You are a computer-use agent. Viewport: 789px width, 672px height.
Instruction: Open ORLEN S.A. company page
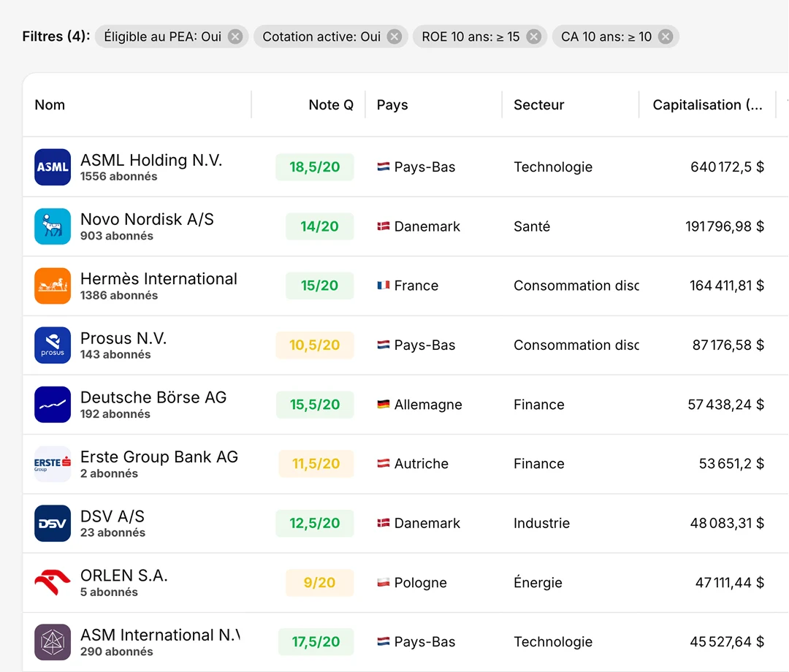point(123,576)
